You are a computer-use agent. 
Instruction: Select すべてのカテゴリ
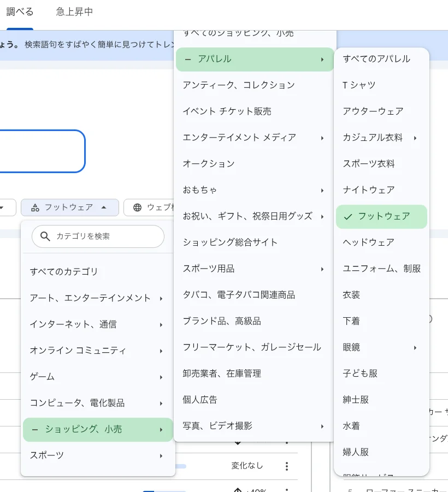[x=98, y=271]
